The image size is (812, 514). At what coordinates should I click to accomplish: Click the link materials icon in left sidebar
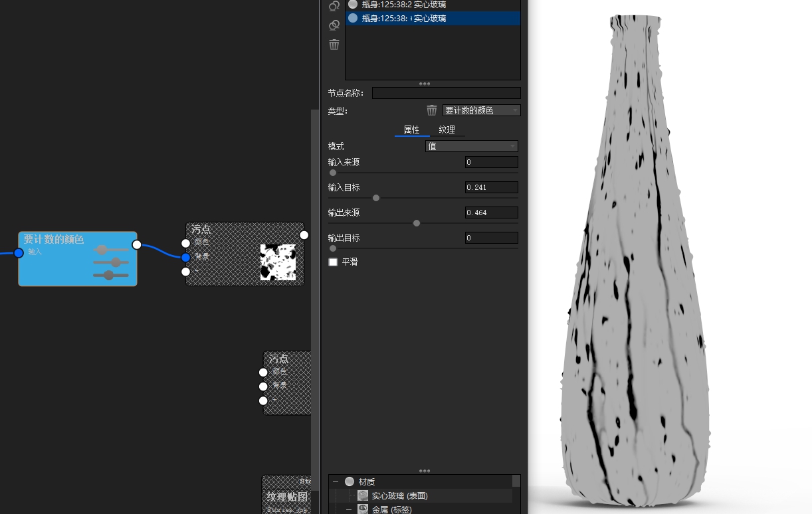(334, 25)
